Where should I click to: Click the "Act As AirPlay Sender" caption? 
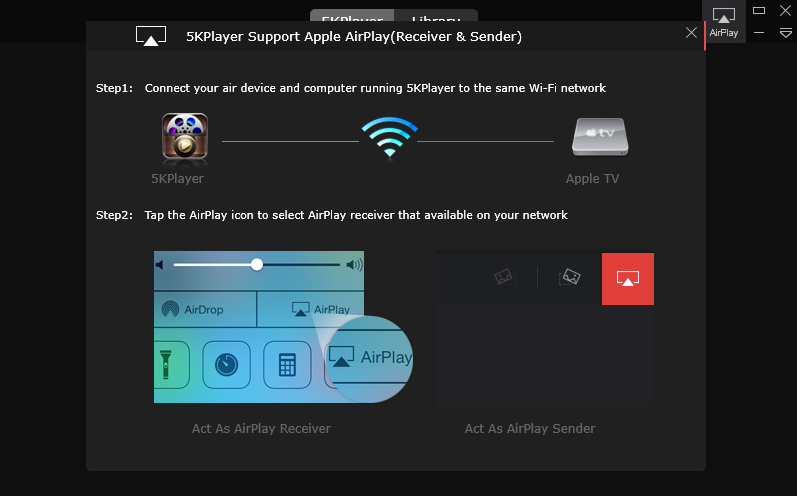coord(530,428)
